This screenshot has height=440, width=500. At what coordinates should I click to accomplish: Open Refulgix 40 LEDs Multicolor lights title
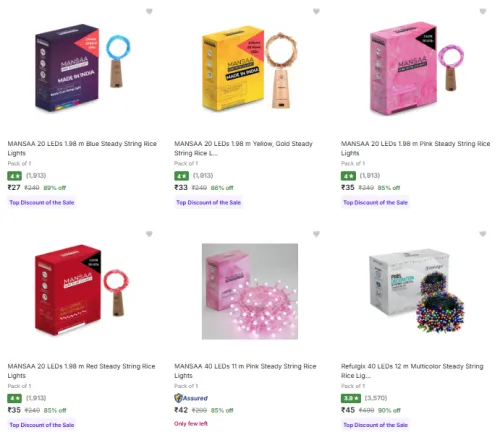click(412, 371)
